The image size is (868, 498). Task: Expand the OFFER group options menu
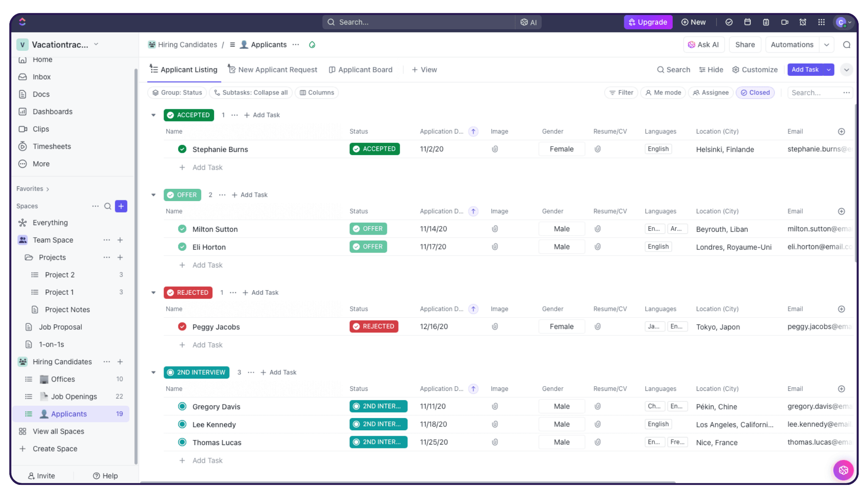click(221, 195)
